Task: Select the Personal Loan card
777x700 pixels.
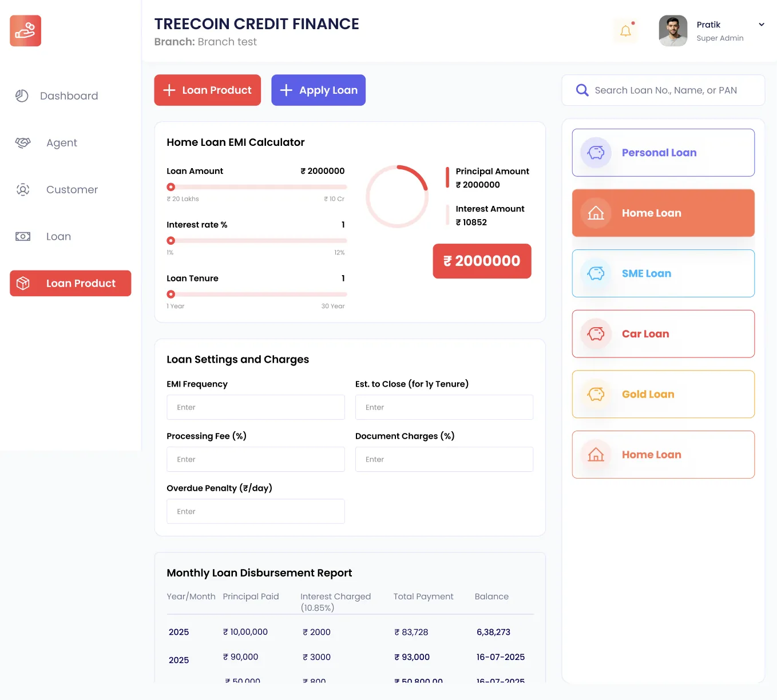Action: [663, 153]
